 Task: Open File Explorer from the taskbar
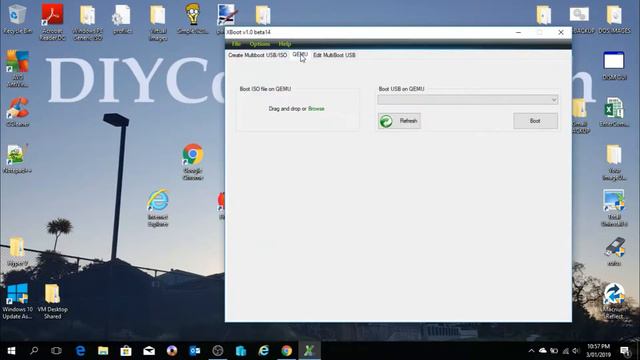[103, 351]
